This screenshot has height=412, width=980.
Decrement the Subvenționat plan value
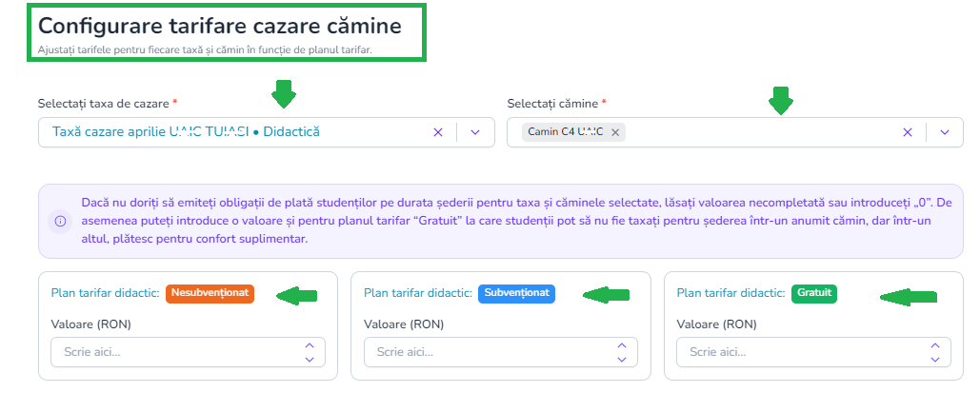pos(622,359)
